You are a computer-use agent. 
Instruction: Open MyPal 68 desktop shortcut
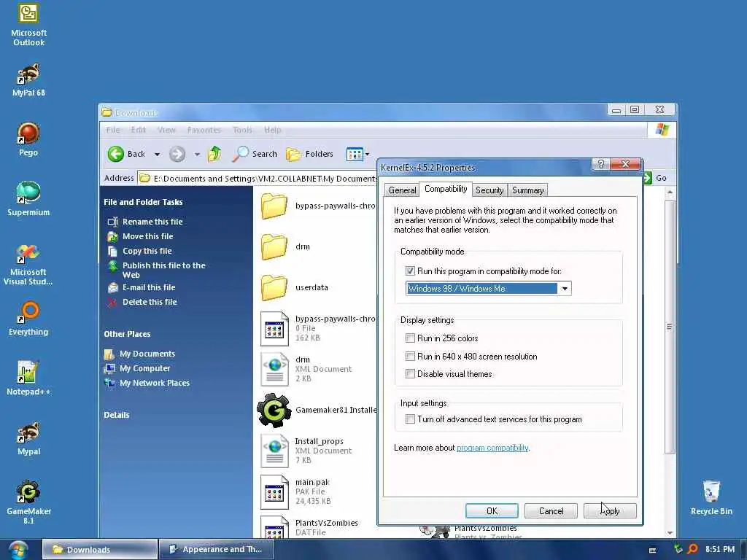tap(28, 80)
